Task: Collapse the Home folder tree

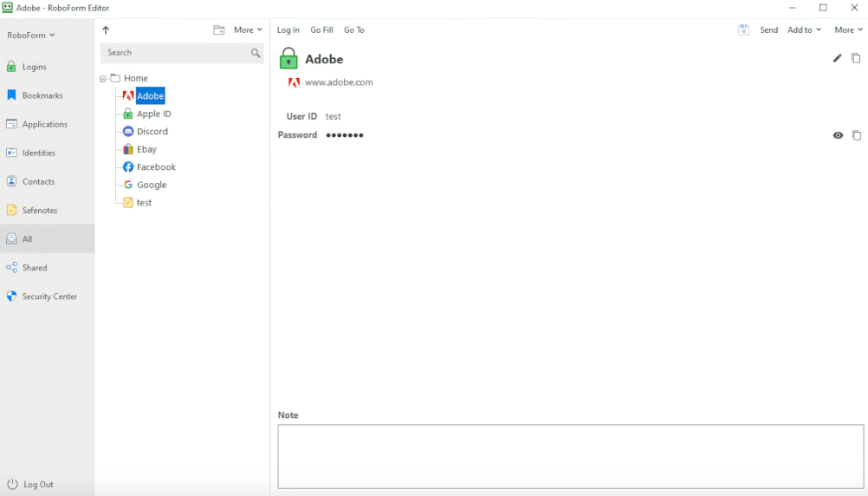Action: click(x=103, y=79)
